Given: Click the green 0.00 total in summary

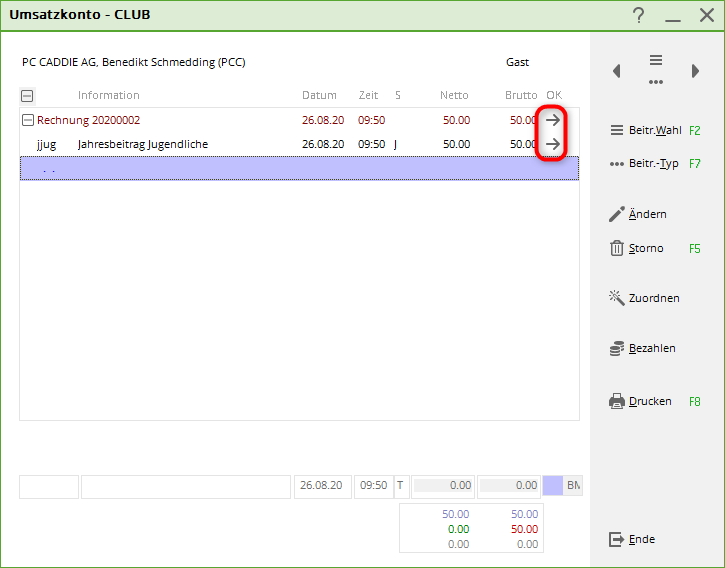Looking at the screenshot, I should click(x=458, y=529).
